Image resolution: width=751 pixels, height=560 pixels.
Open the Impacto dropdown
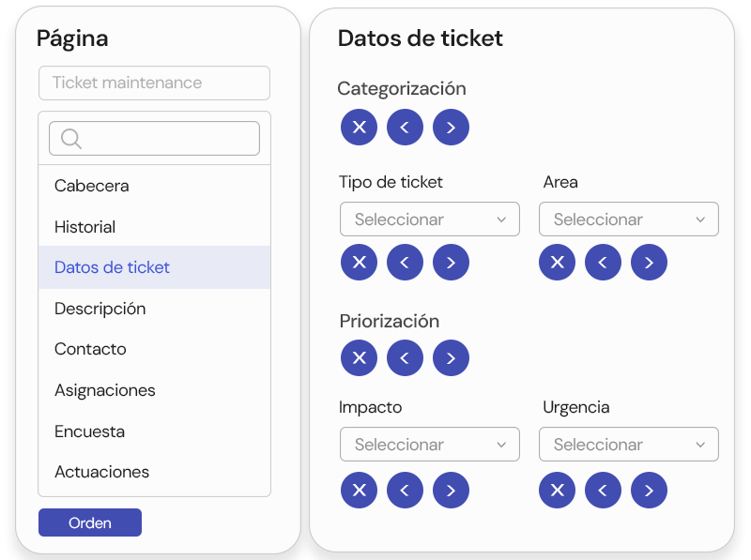[x=429, y=445]
